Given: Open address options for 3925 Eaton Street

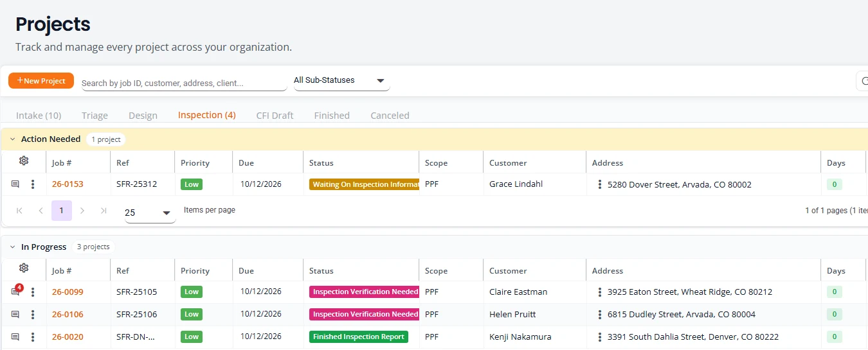Looking at the screenshot, I should [600, 292].
